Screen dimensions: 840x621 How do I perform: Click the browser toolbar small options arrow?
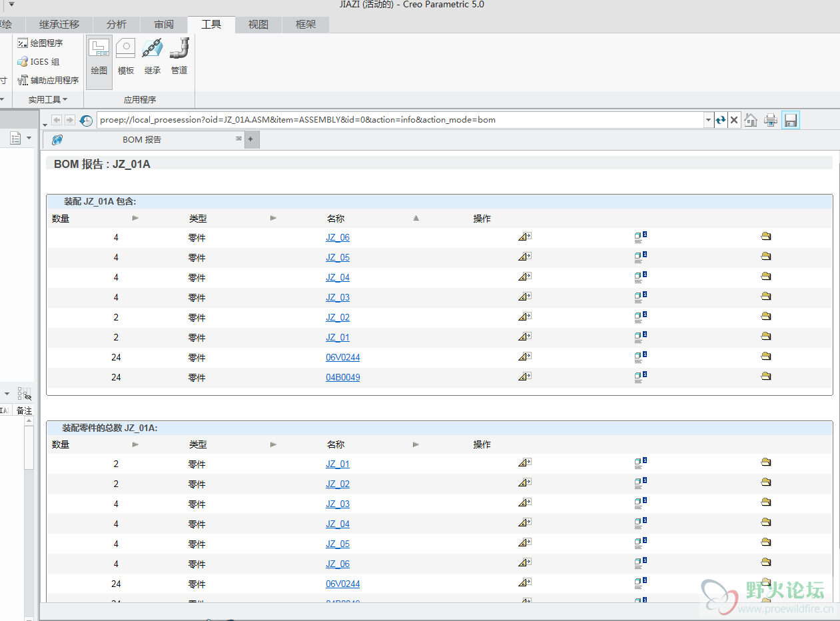pyautogui.click(x=45, y=124)
